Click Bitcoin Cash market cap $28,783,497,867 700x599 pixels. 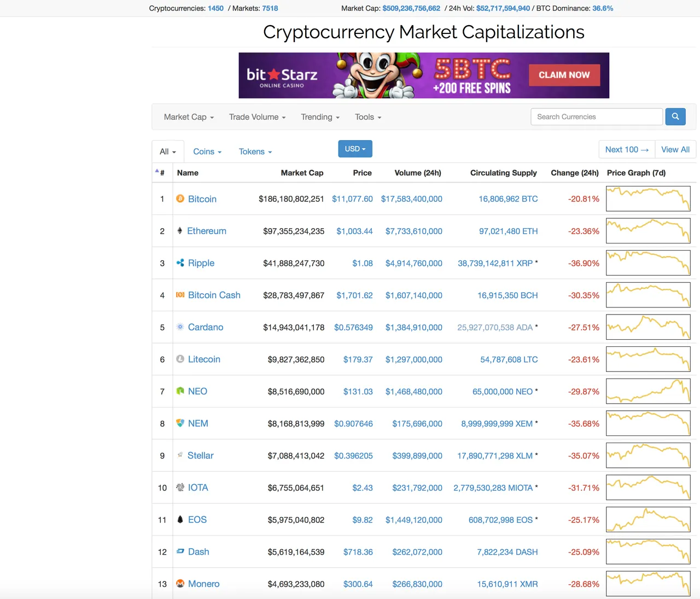coord(294,295)
